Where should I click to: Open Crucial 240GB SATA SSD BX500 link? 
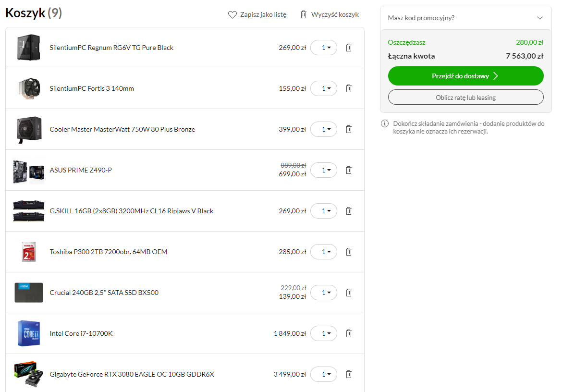tap(104, 293)
